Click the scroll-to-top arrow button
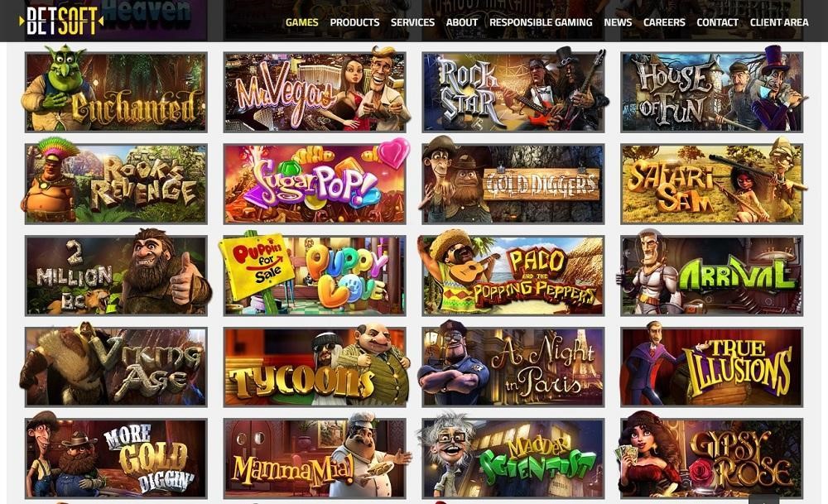 coord(763,499)
